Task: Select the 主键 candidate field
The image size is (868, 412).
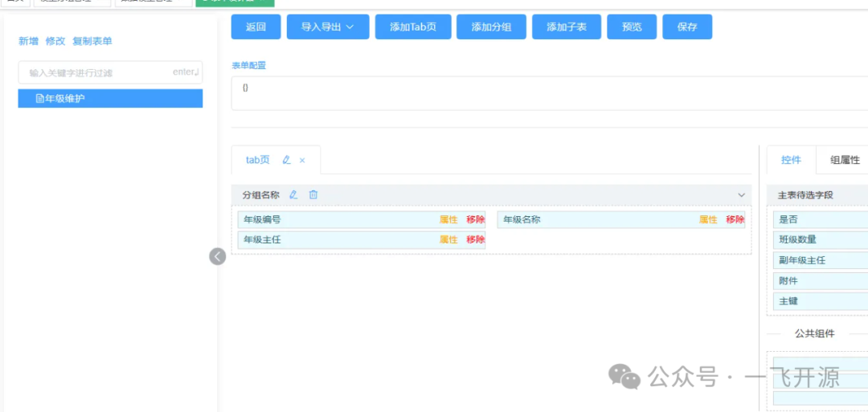Action: 821,301
